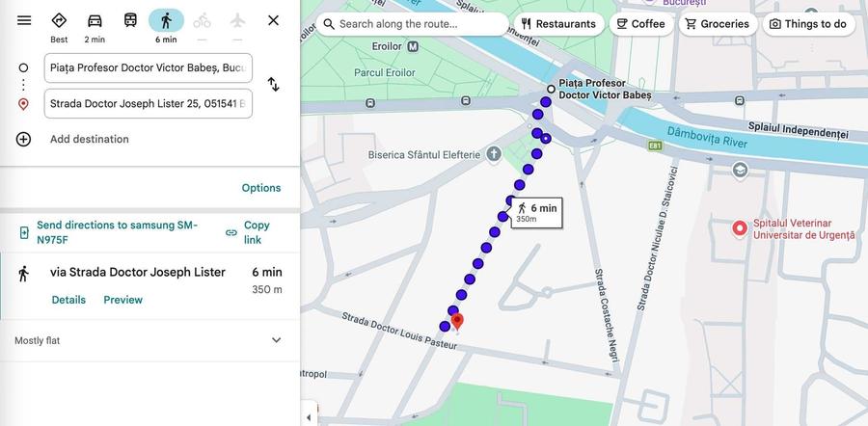Click the magnifier search icon
This screenshot has height=426, width=868.
point(329,24)
